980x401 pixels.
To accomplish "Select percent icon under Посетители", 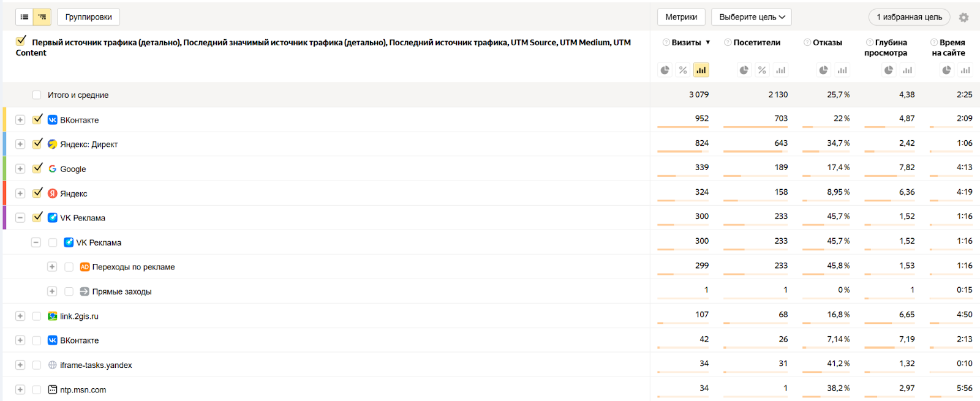I will pyautogui.click(x=762, y=70).
